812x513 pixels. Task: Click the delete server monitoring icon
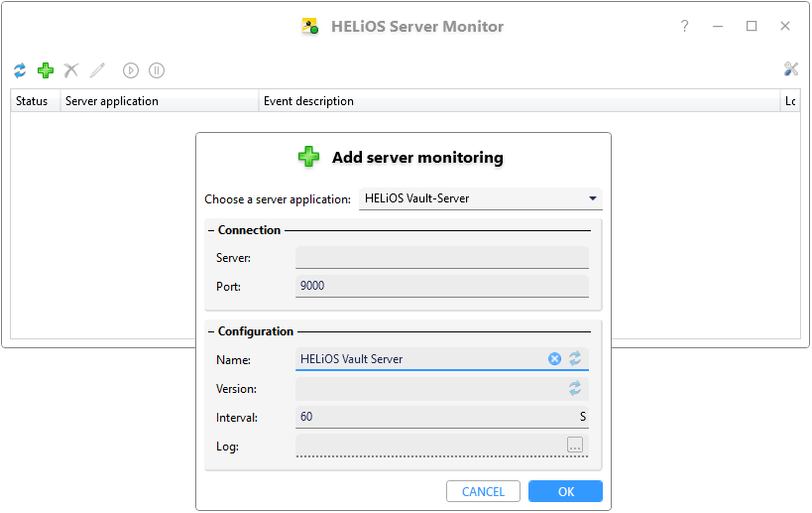[71, 70]
